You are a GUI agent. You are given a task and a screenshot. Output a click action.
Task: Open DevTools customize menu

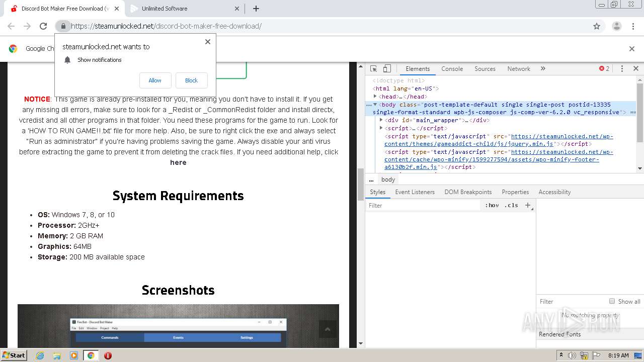pos(622,69)
